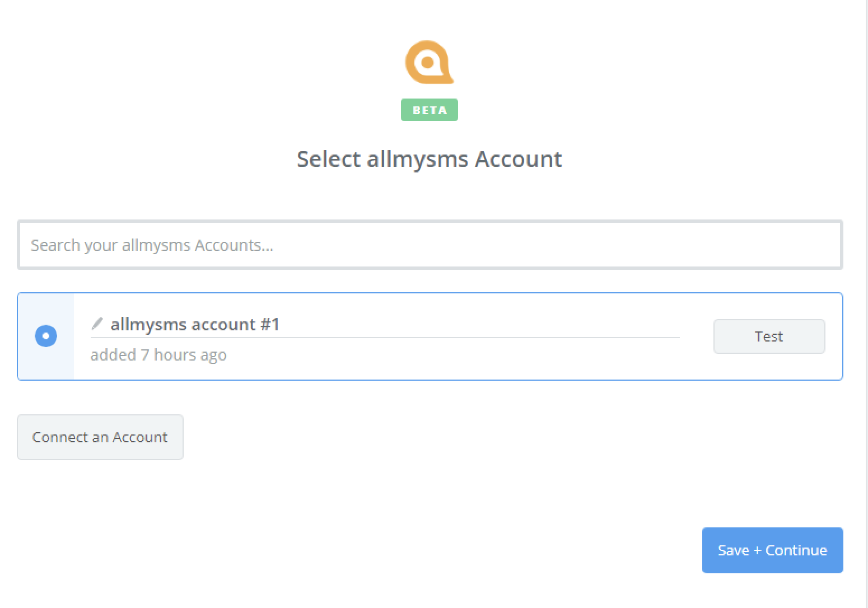The width and height of the screenshot is (868, 608).
Task: Select the allmysms account #1 row card
Action: pos(430,336)
